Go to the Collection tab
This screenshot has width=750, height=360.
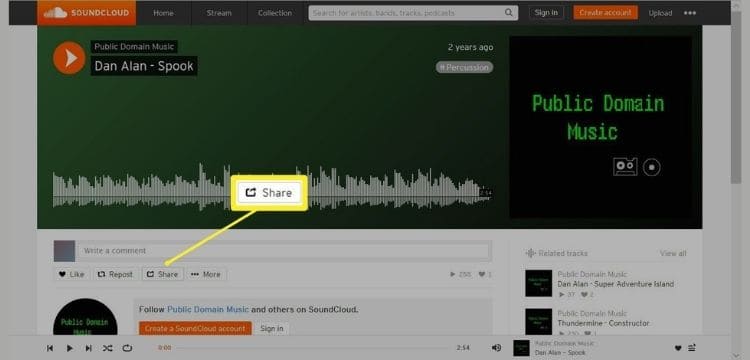point(275,13)
